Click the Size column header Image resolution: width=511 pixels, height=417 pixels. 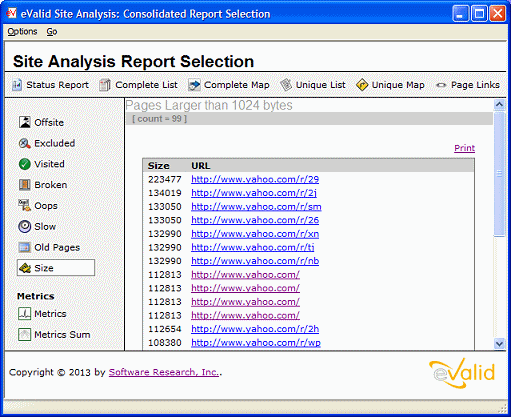[x=159, y=166]
